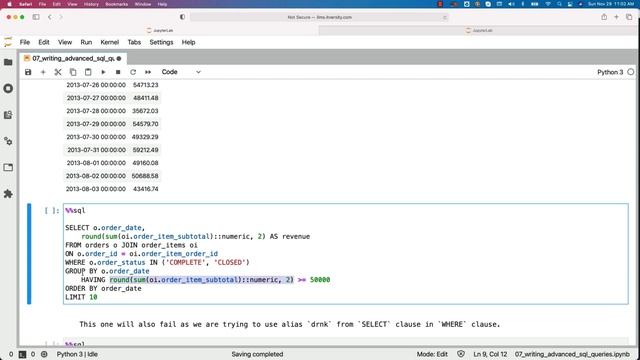
Task: Open the Extension Manager puzzle icon
Action: tap(8, 194)
